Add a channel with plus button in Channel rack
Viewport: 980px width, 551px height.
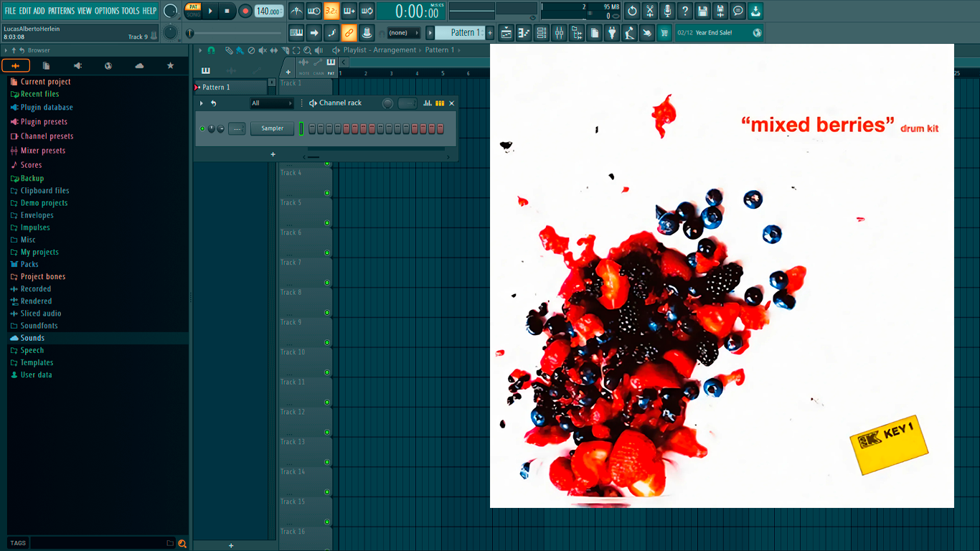[x=273, y=154]
